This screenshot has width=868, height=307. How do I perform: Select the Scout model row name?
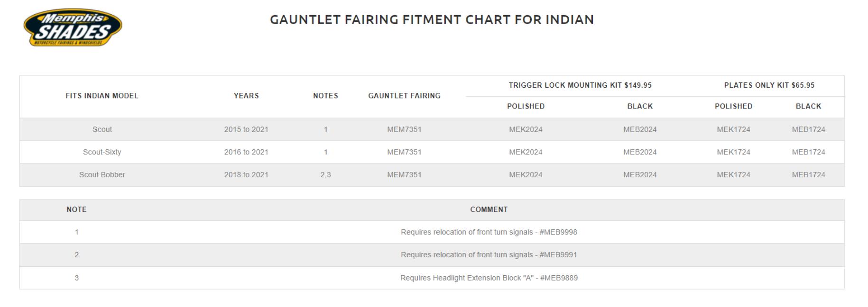[102, 129]
